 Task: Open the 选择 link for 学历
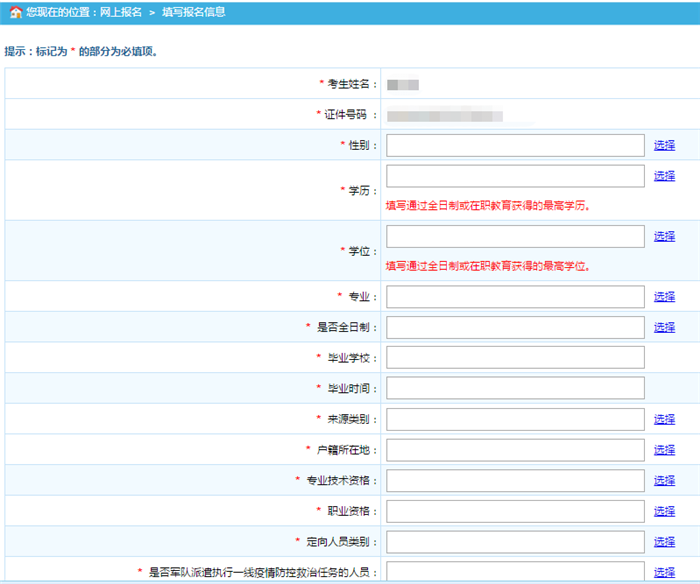point(664,176)
